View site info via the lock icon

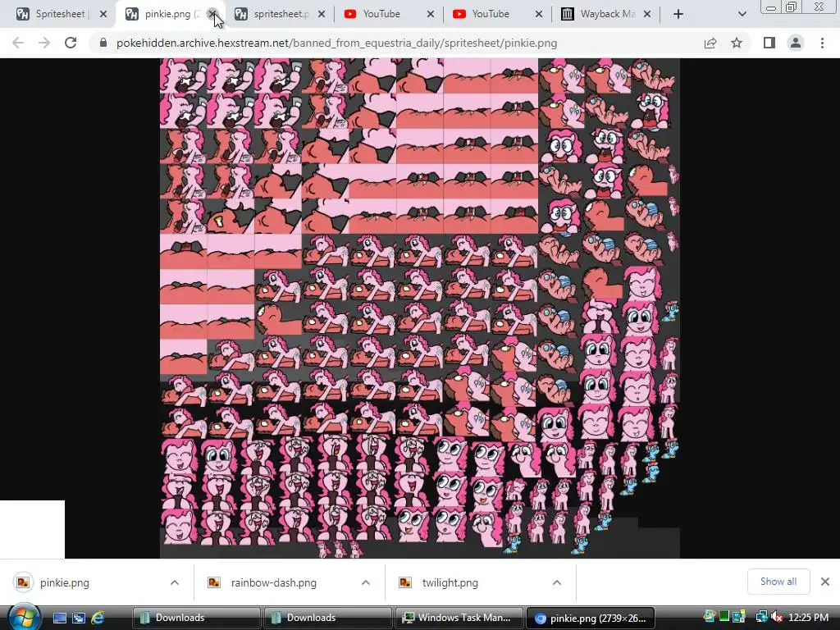tap(103, 43)
